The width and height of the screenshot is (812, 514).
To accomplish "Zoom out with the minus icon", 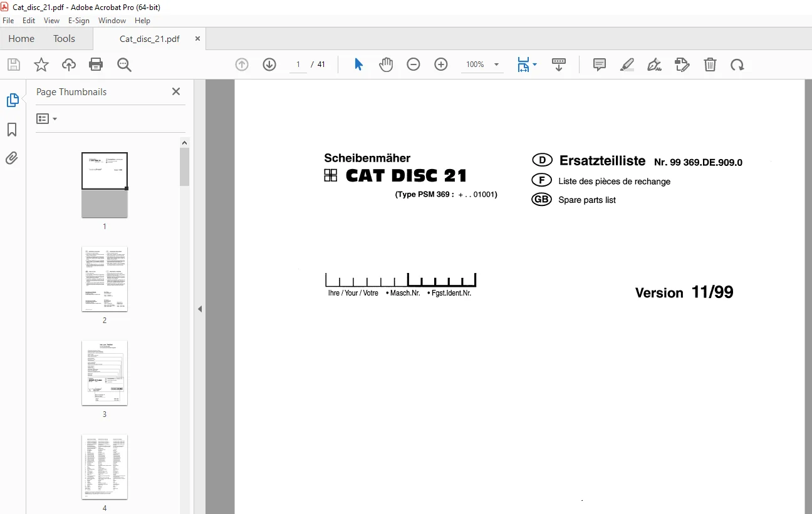I will [414, 64].
